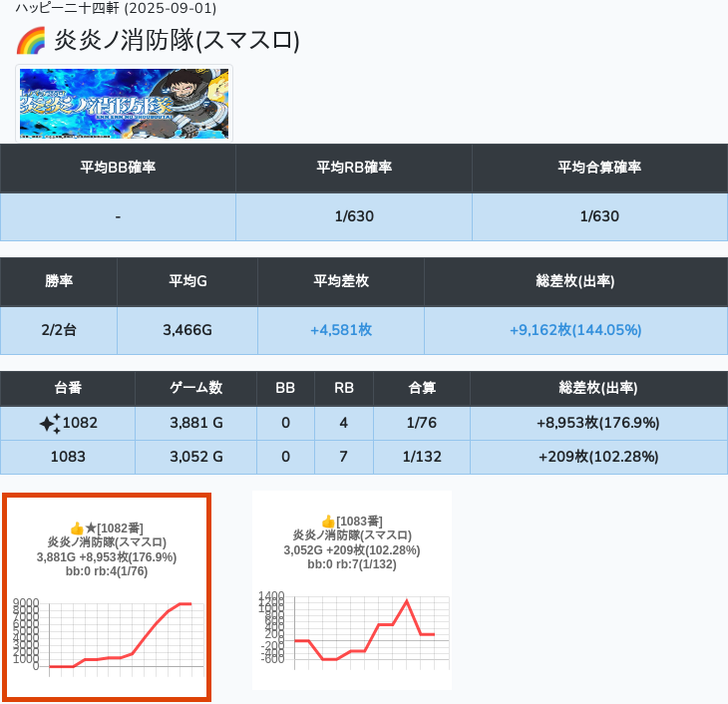Open the 炎炎ノ消防隊 banner image

125,103
